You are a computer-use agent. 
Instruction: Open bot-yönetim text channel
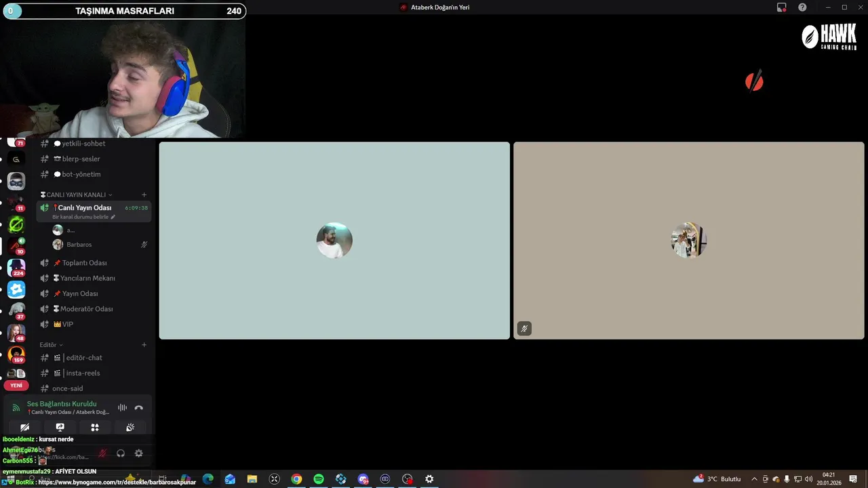coord(94,174)
